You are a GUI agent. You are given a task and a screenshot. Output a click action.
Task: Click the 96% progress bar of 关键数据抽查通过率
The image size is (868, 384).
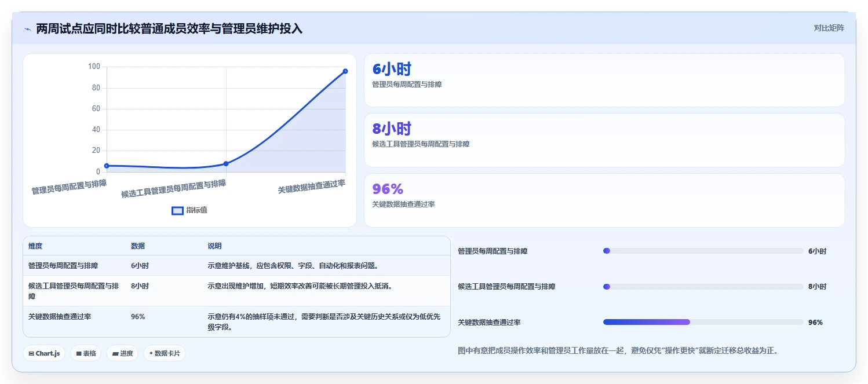[703, 322]
